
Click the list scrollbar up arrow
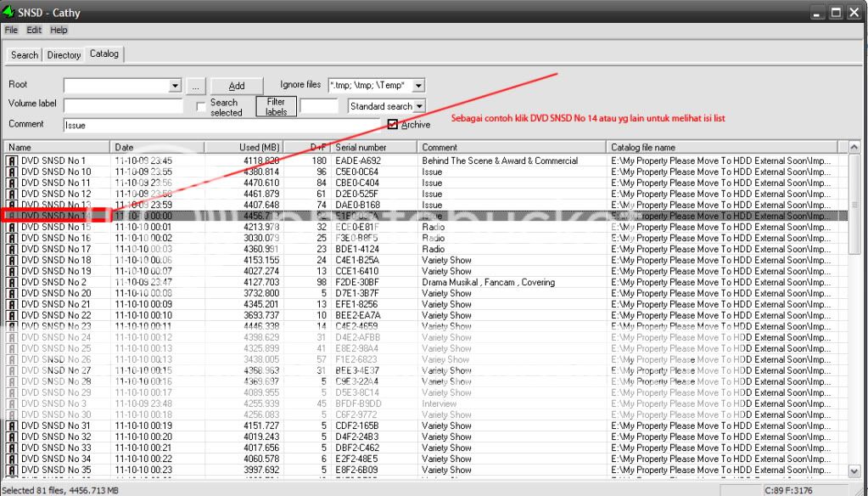pyautogui.click(x=854, y=148)
